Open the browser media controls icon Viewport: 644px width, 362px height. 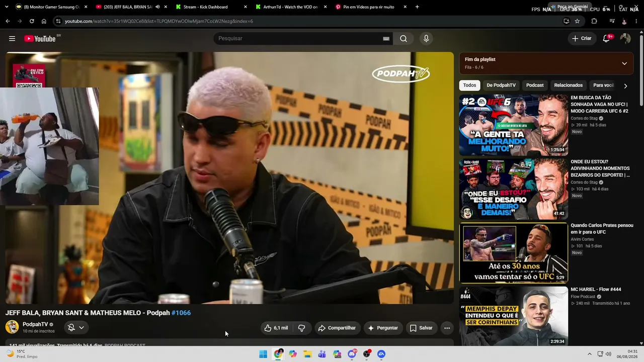pos(612,21)
